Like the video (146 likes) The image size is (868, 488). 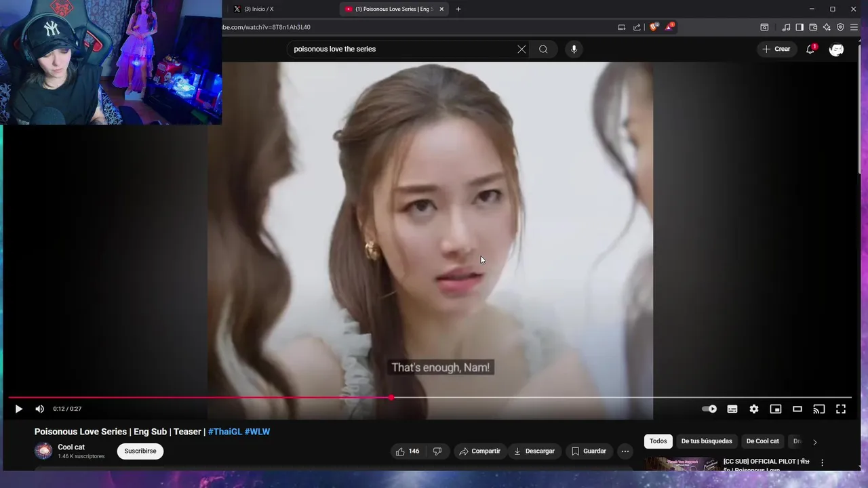pos(408,451)
